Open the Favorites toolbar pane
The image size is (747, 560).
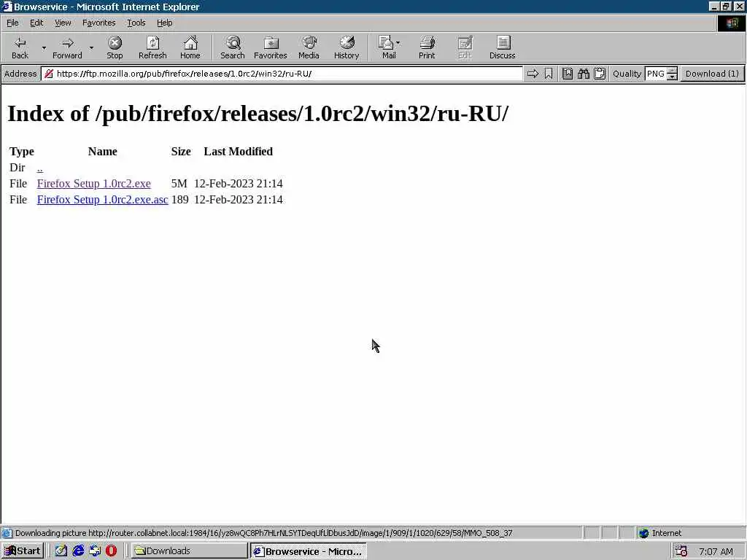[x=270, y=47]
